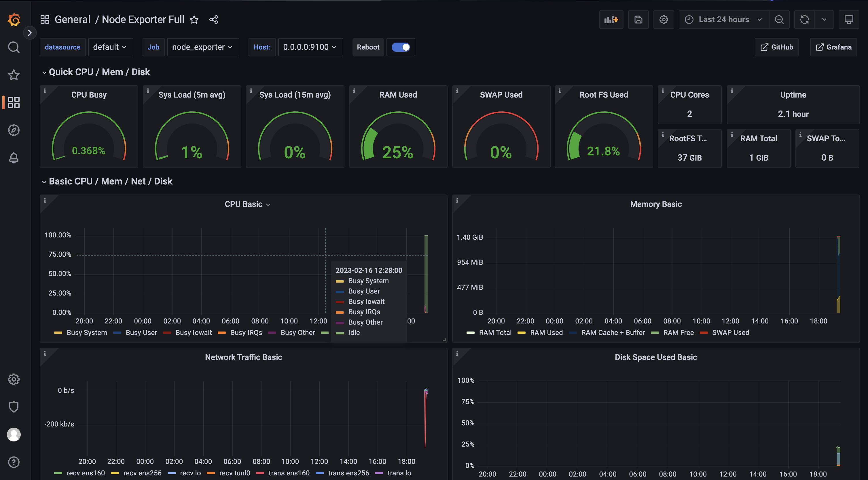The height and width of the screenshot is (480, 868).
Task: Open the GitHub link
Action: (776, 47)
